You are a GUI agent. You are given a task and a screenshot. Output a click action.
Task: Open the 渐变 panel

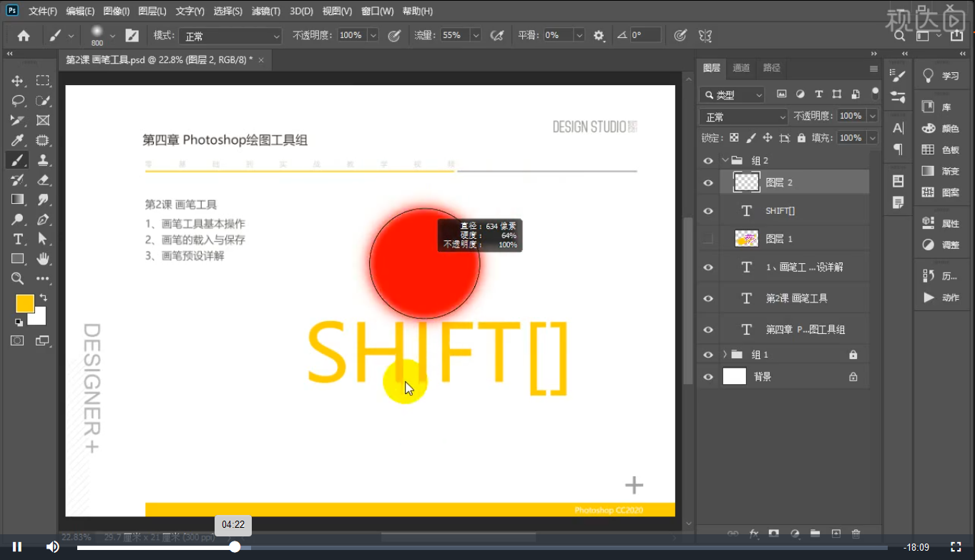tap(941, 172)
